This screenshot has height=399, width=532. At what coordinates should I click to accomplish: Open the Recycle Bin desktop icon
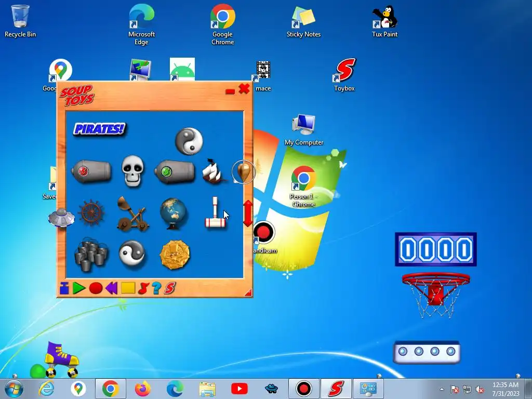(x=20, y=21)
